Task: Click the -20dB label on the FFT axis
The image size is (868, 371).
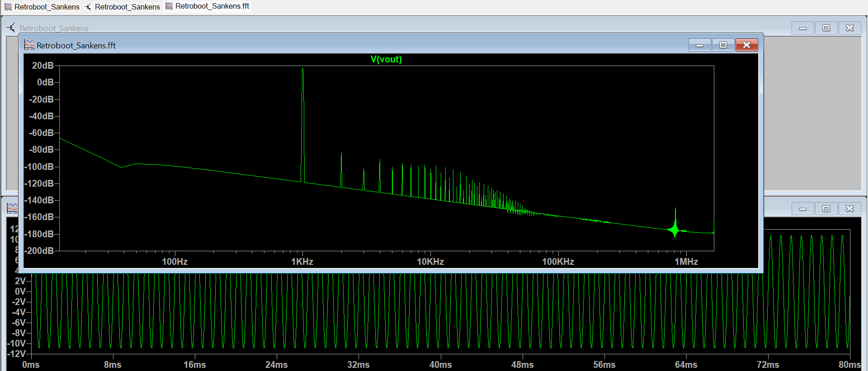Action: [42, 99]
